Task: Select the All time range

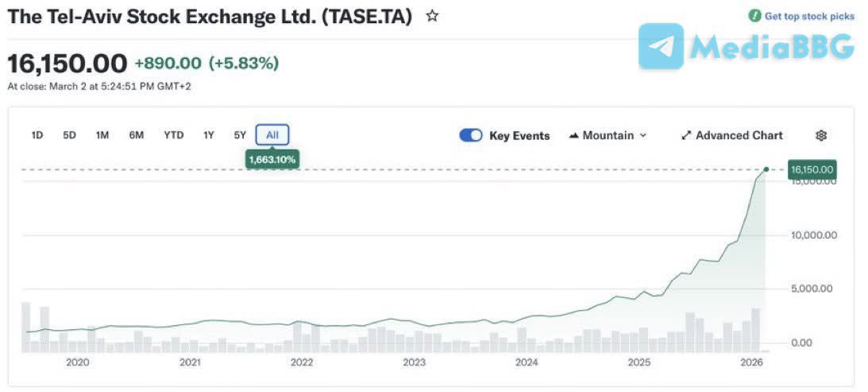Action: pos(272,135)
